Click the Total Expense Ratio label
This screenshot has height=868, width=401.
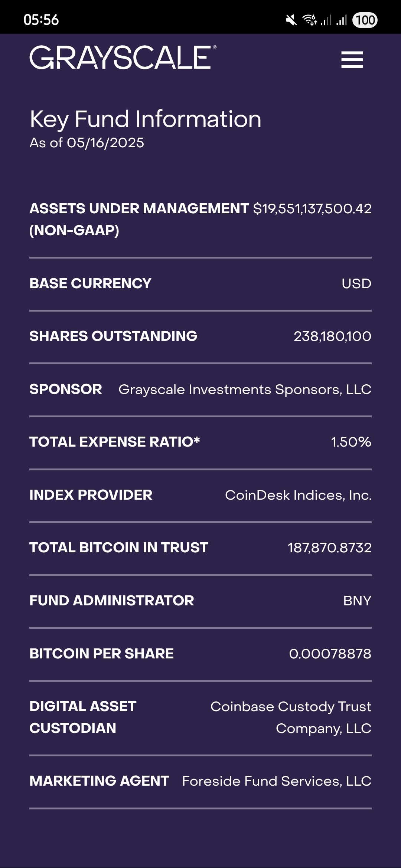click(x=115, y=442)
